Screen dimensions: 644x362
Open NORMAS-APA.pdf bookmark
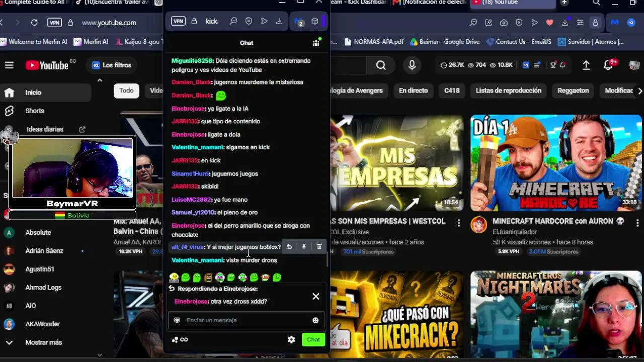click(374, 42)
